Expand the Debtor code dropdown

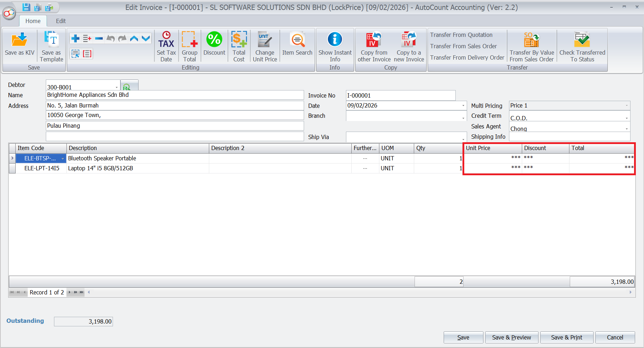click(117, 87)
